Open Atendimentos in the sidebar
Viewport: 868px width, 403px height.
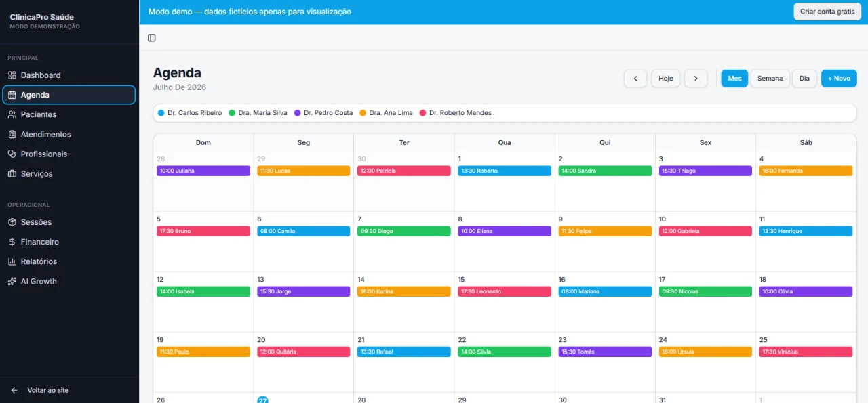[x=69, y=134]
